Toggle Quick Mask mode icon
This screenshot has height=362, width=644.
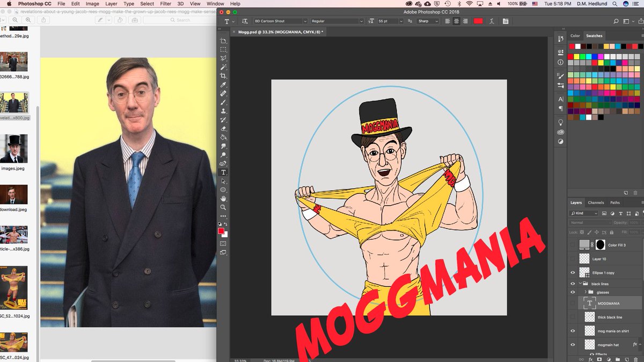(x=223, y=244)
